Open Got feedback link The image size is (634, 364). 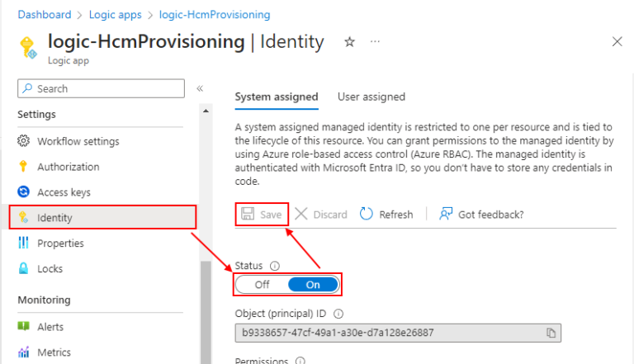482,215
